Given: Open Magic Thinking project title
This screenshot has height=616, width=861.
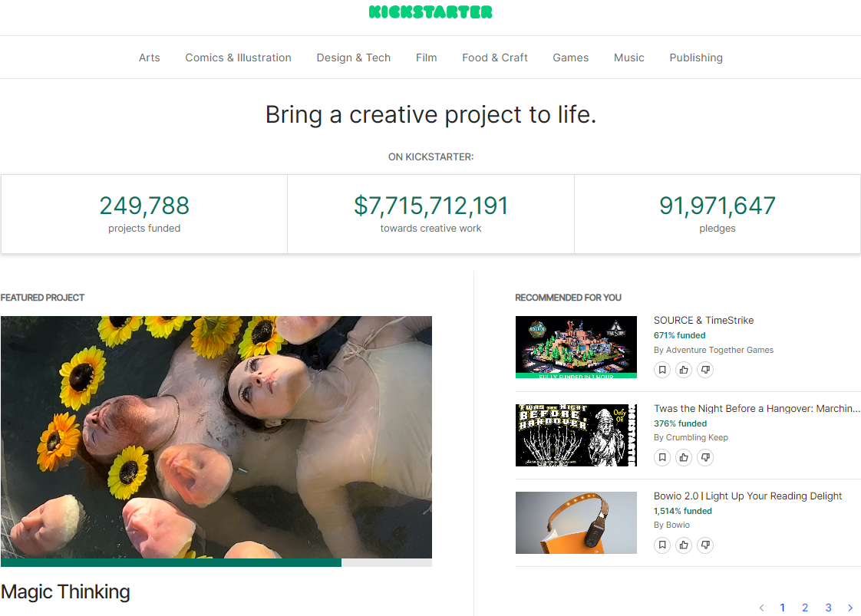Looking at the screenshot, I should tap(65, 591).
